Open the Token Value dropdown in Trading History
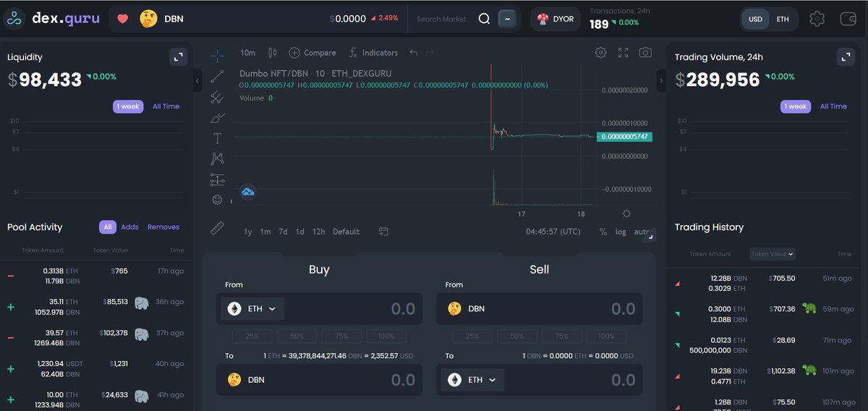The width and height of the screenshot is (868, 411). [773, 254]
